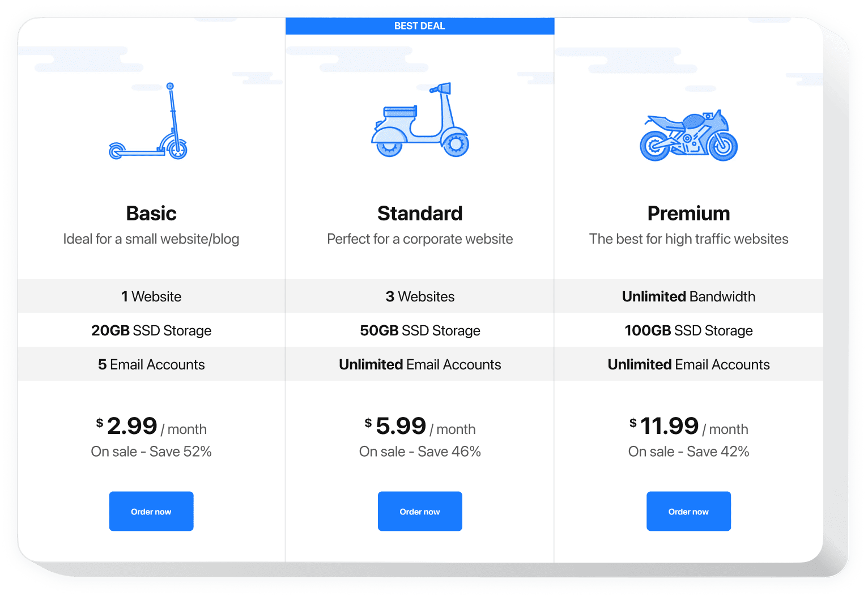Viewport: 868px width, 596px height.
Task: Click the On sale - Save 52% text
Action: pyautogui.click(x=151, y=452)
